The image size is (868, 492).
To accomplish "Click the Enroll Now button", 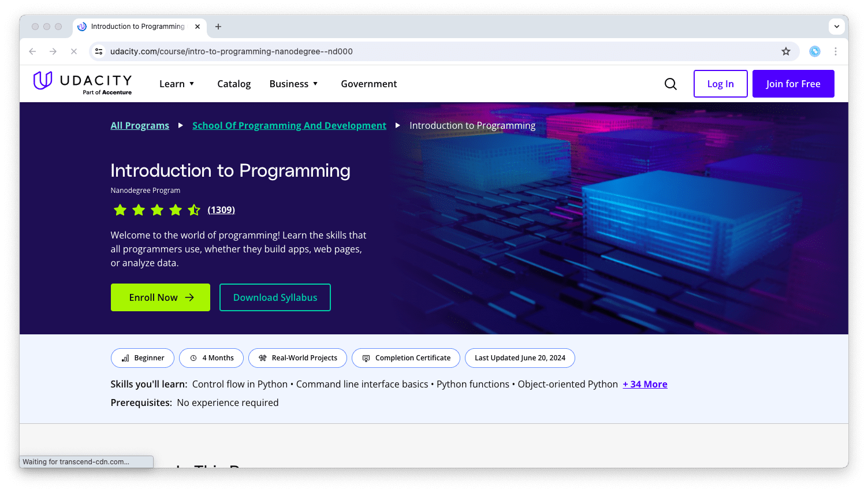I will pyautogui.click(x=160, y=297).
